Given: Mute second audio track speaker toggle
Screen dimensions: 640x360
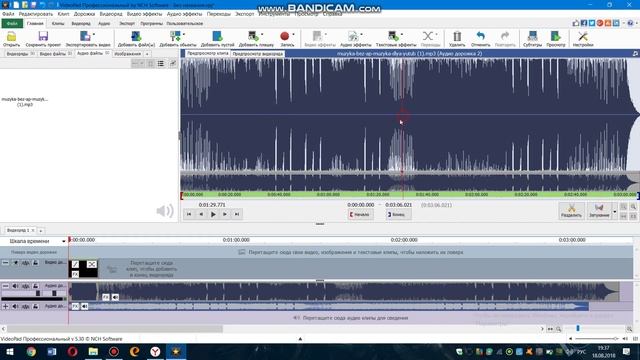Looking at the screenshot, I should click(16, 306).
